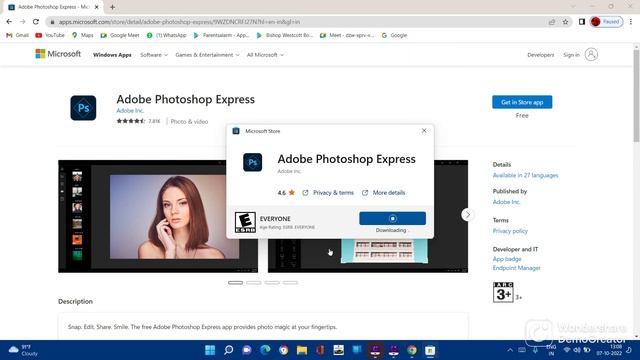Open the Endpoint Manager link
Screen dimensions: 640x360
516,268
